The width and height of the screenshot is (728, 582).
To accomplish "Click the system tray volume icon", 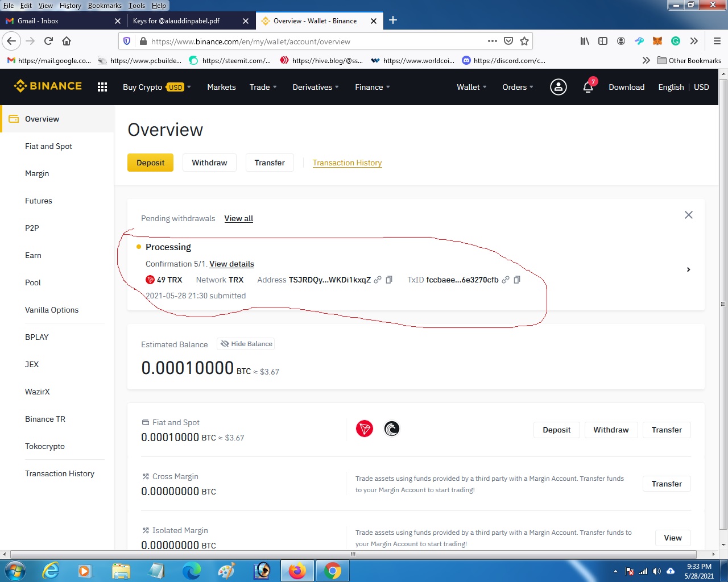I will coord(657,571).
